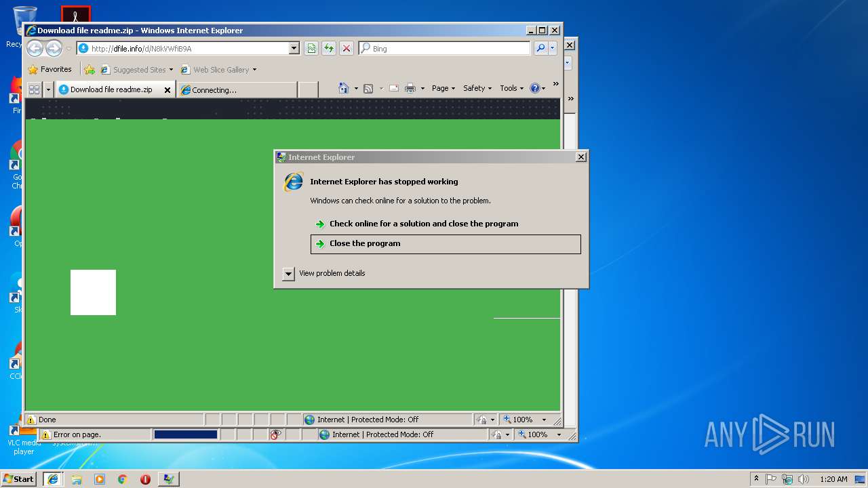Click the network tray icon
This screenshot has height=488, width=868.
point(787,479)
